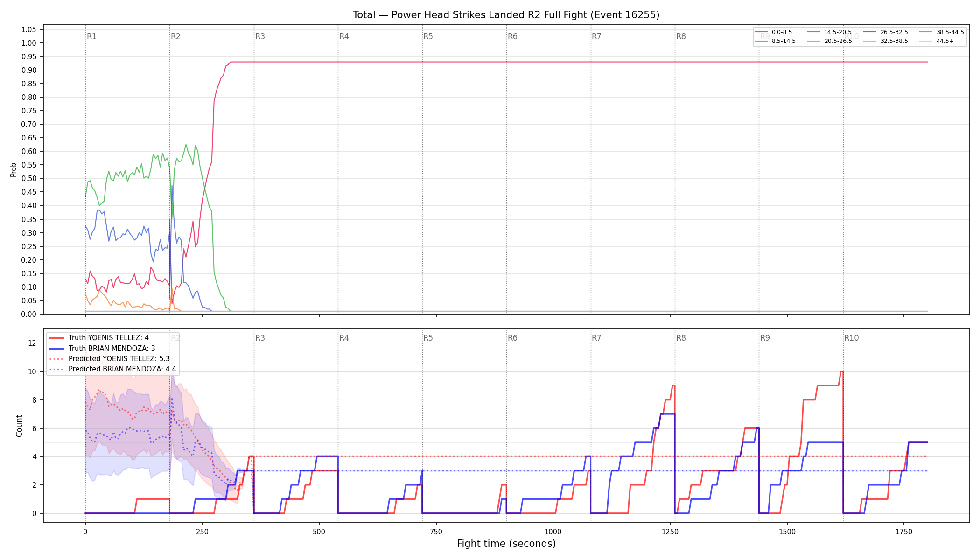Click the R7 label in bottom chart

click(x=596, y=338)
